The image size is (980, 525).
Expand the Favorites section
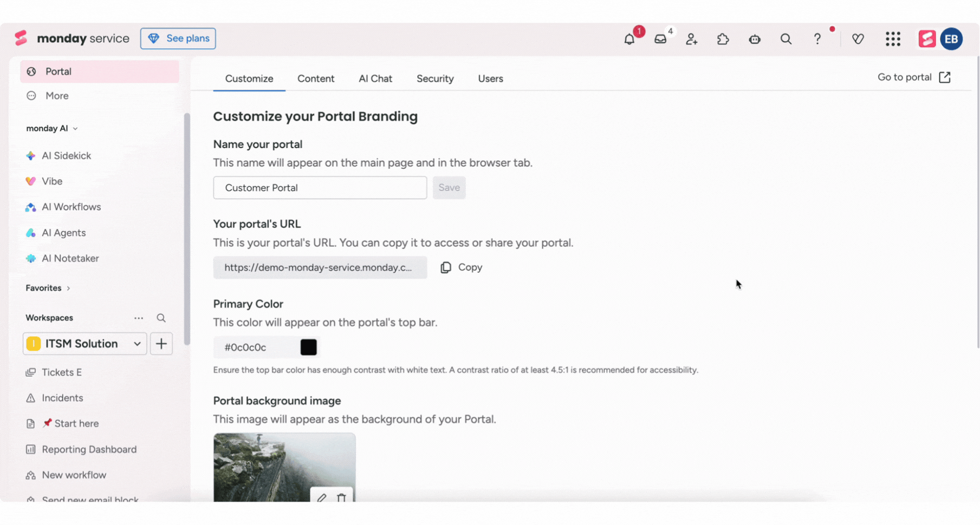(68, 288)
